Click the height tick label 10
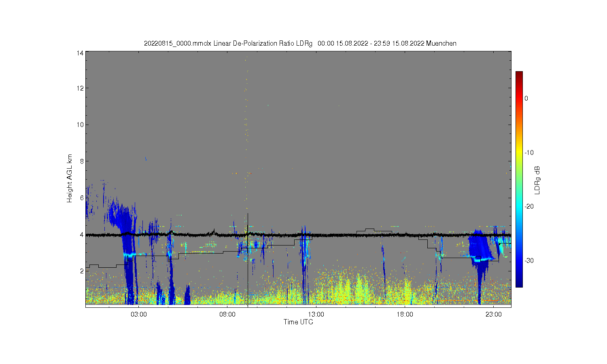This screenshot has width=607, height=364. 80,125
